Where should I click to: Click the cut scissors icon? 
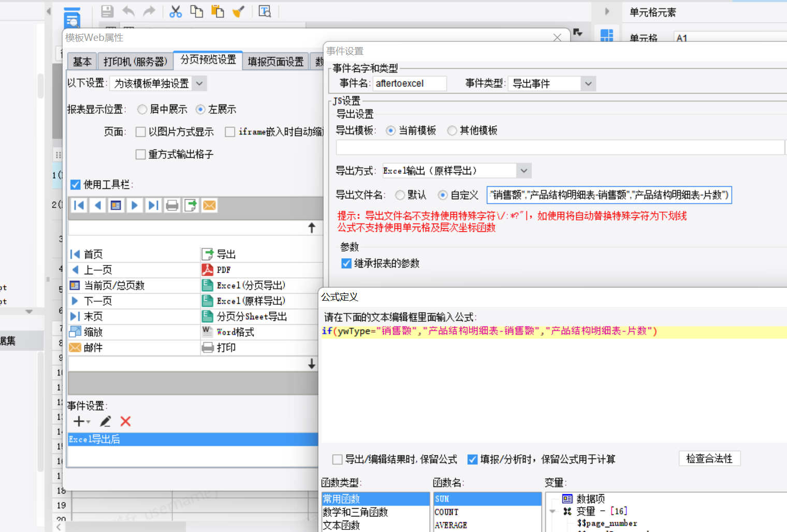(176, 11)
